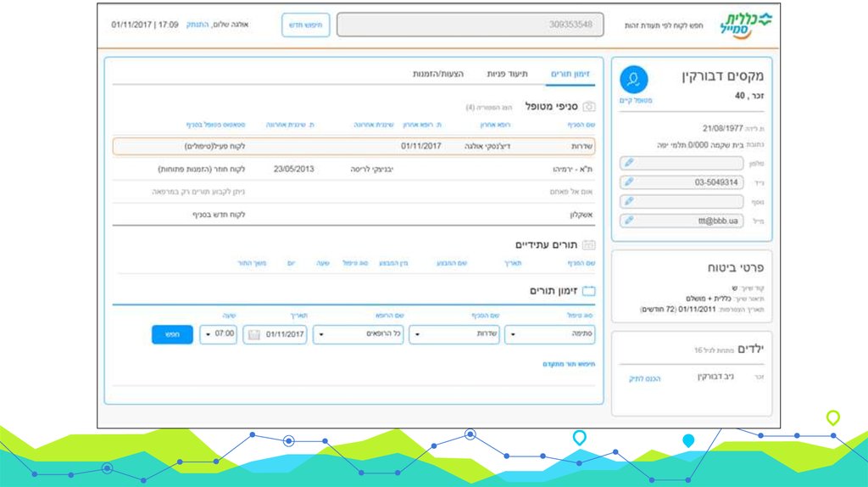Click pencil icon next to ttt@bbb.ua email
The width and height of the screenshot is (868, 487).
tap(629, 221)
